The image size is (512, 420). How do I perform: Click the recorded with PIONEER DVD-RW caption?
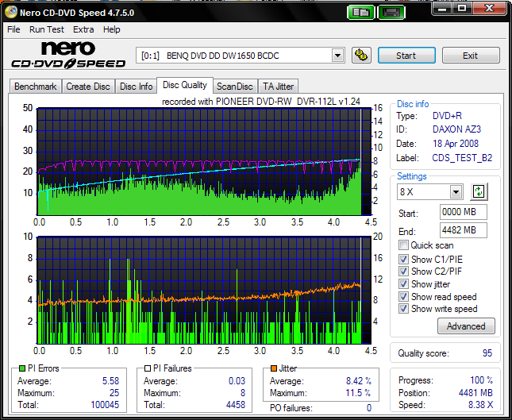(261, 102)
